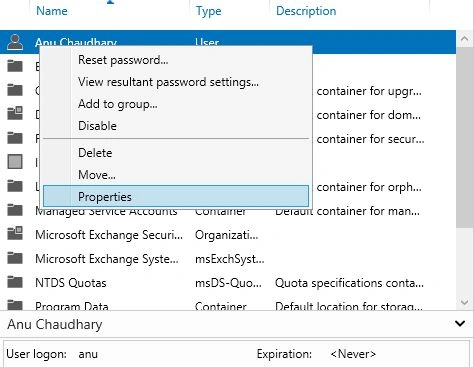474x367 pixels.
Task: Open Properties from the context menu
Action: coord(176,197)
